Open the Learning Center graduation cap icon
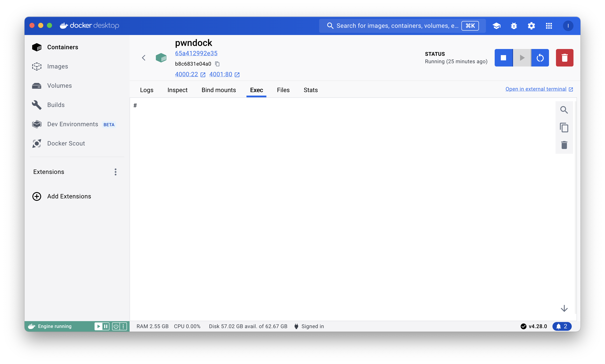Image resolution: width=605 pixels, height=364 pixels. (496, 26)
